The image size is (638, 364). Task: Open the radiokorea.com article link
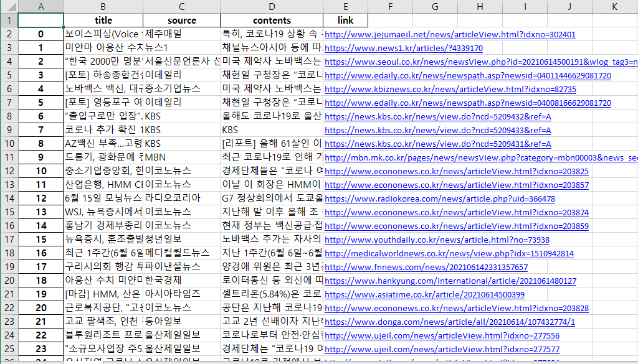440,199
